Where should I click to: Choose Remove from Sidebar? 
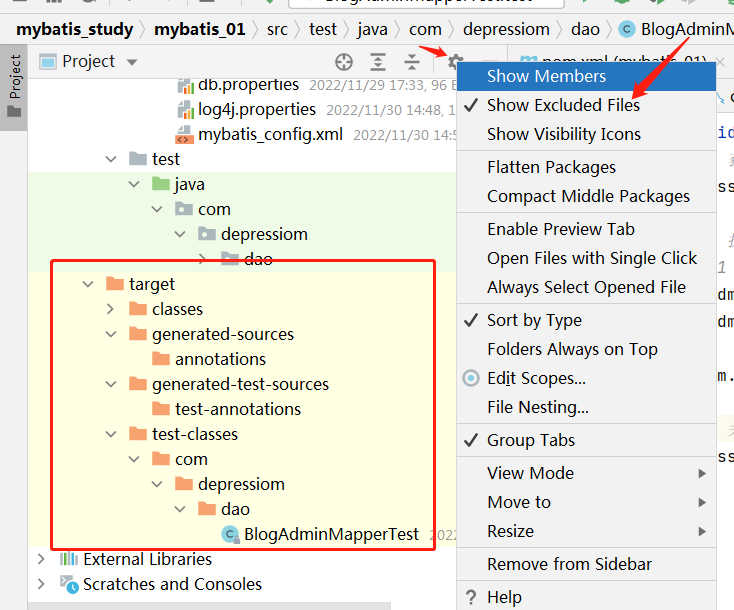click(587, 565)
